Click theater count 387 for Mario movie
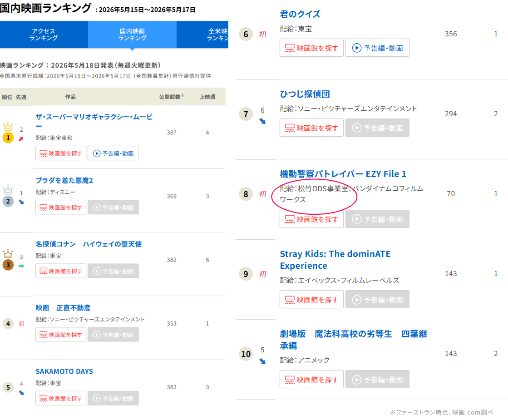This screenshot has height=420, width=508. pyautogui.click(x=172, y=133)
